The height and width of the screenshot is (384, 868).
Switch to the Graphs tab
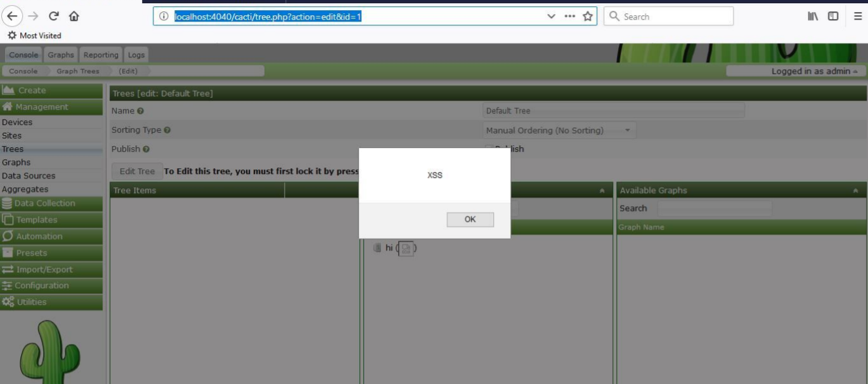pyautogui.click(x=62, y=55)
